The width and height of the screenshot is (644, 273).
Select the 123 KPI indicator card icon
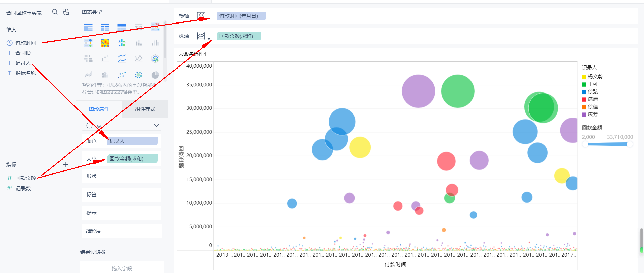139,27
